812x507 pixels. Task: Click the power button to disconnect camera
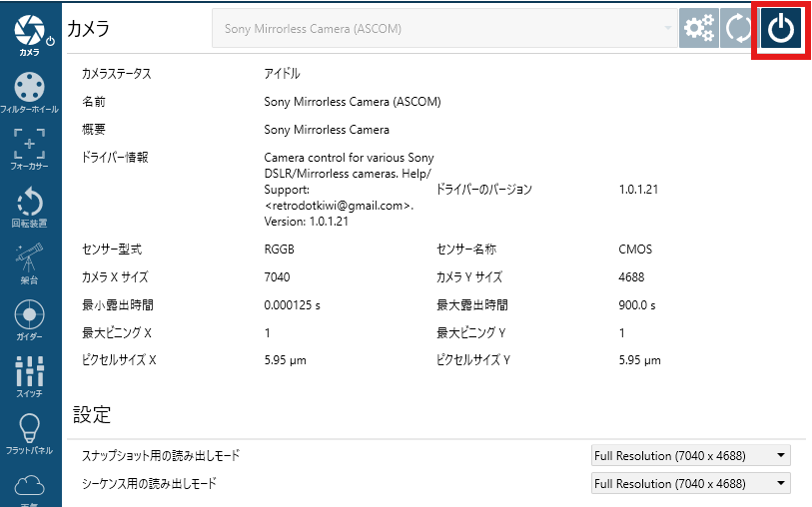pos(781,29)
